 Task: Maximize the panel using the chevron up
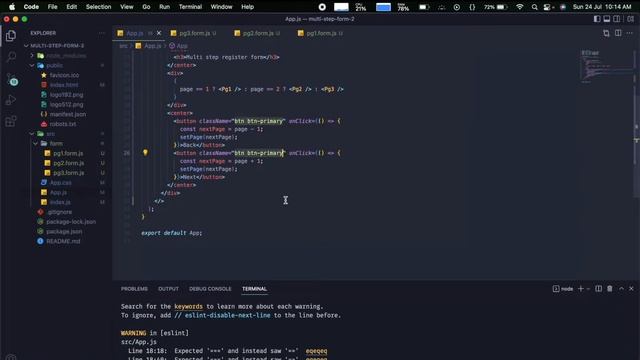[x=621, y=289]
